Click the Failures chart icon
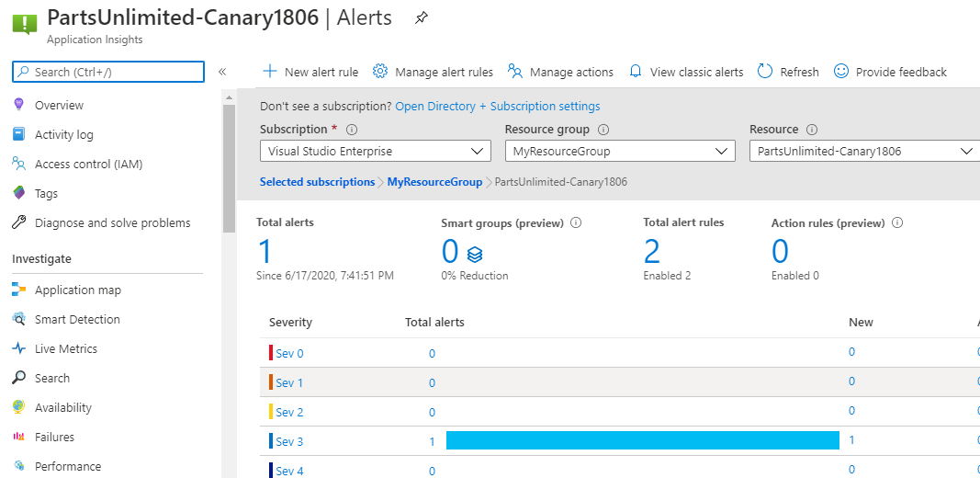 pos(18,436)
